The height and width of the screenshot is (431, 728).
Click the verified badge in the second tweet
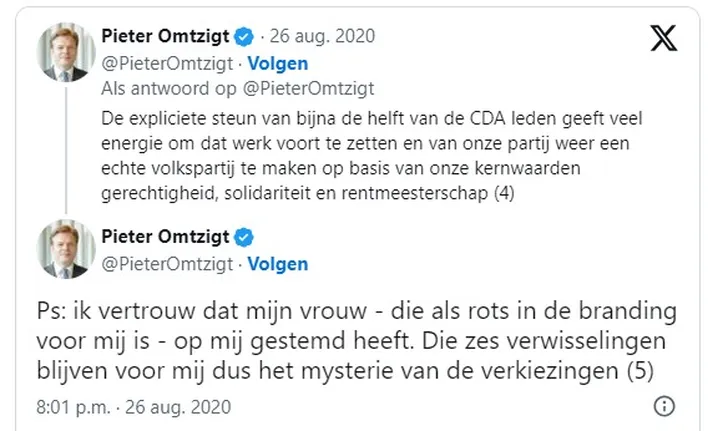pyautogui.click(x=242, y=238)
